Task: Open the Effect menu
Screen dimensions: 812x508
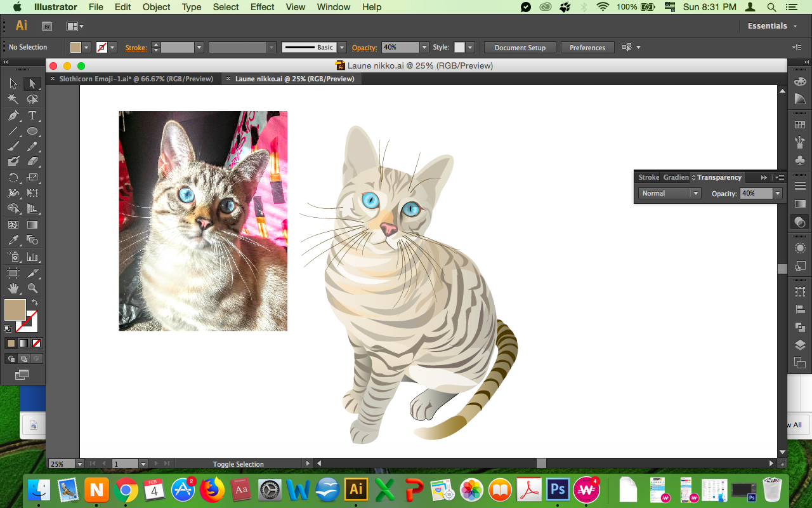Action: click(263, 7)
